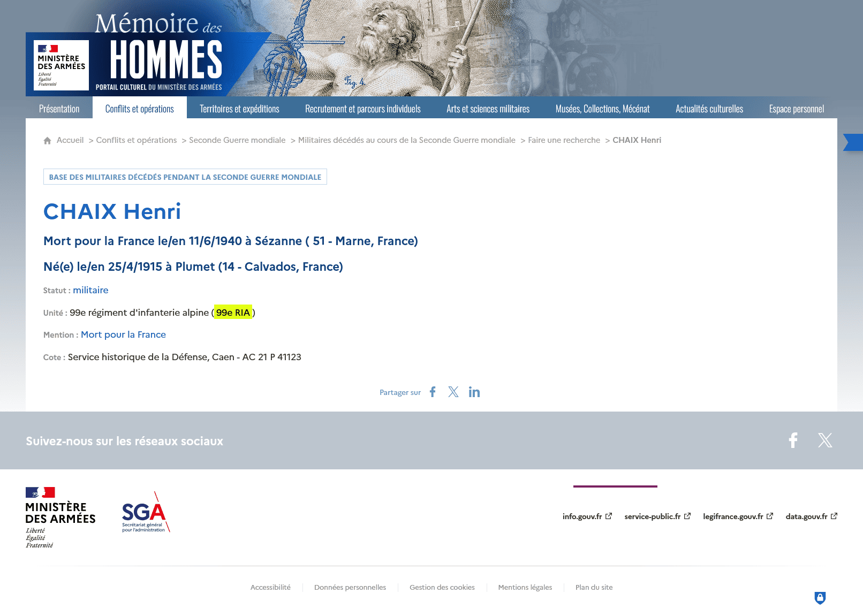Click the SGA footer logo
Image resolution: width=863 pixels, height=616 pixels.
[146, 512]
